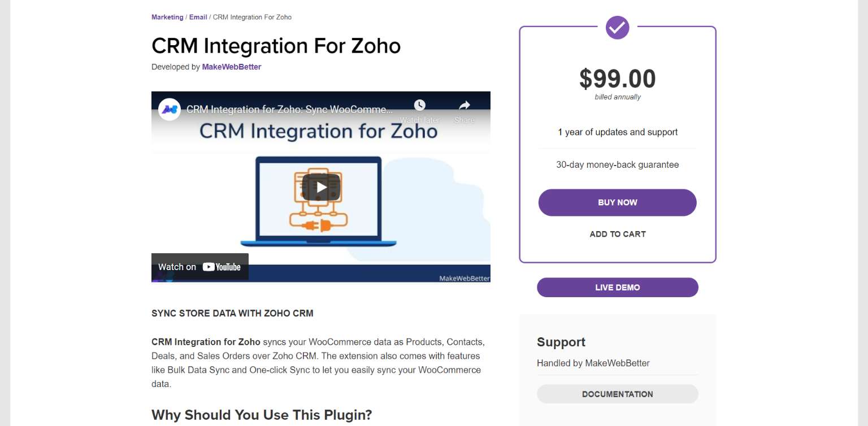Click the page heading CRM Integration For Zoho
The width and height of the screenshot is (868, 426).
(x=276, y=46)
